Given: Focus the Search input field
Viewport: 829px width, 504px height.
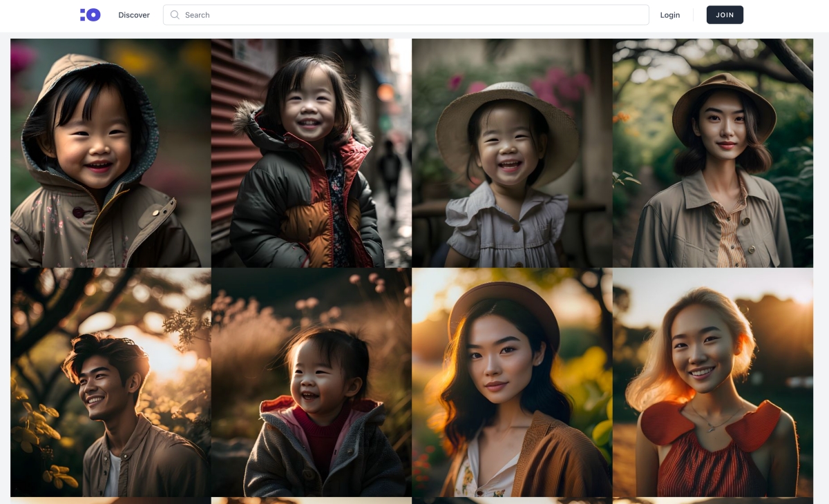Looking at the screenshot, I should tap(406, 14).
